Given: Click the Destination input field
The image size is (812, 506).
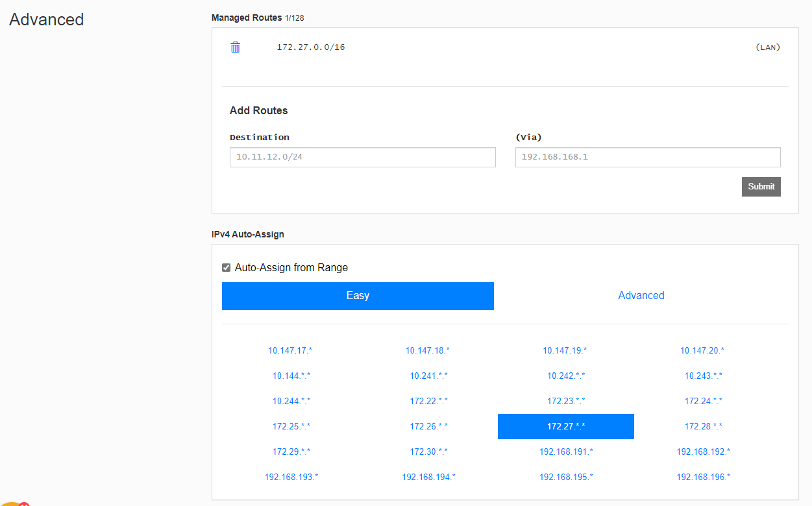Looking at the screenshot, I should point(363,157).
